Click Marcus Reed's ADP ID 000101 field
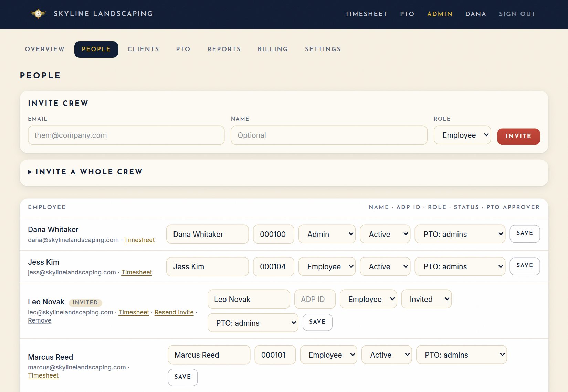The height and width of the screenshot is (392, 568). (x=275, y=355)
